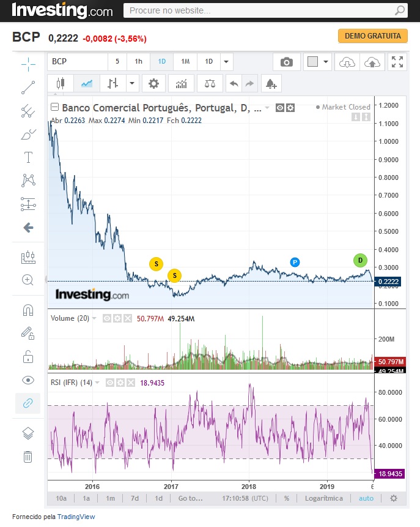420x527 pixels.
Task: Select the 5 minute interval
Action: [x=117, y=61]
